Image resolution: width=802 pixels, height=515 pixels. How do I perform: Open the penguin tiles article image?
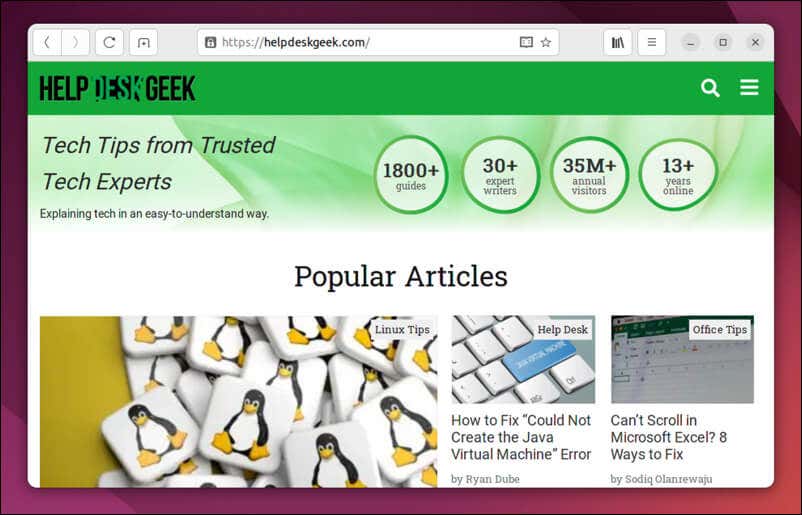click(238, 401)
